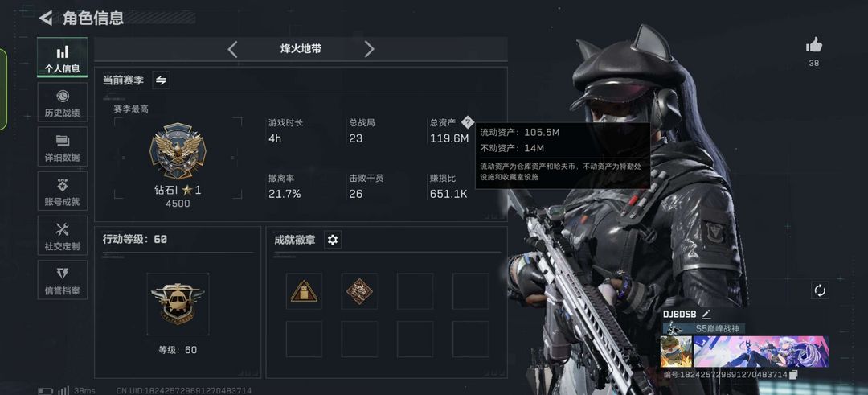Give a thumbs-up like to this profile
This screenshot has height=395, width=868.
point(813,45)
